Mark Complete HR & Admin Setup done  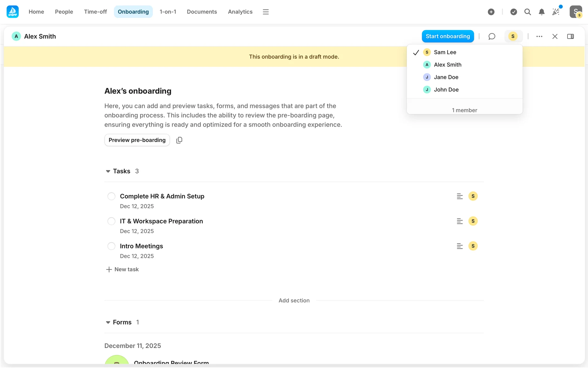point(111,196)
